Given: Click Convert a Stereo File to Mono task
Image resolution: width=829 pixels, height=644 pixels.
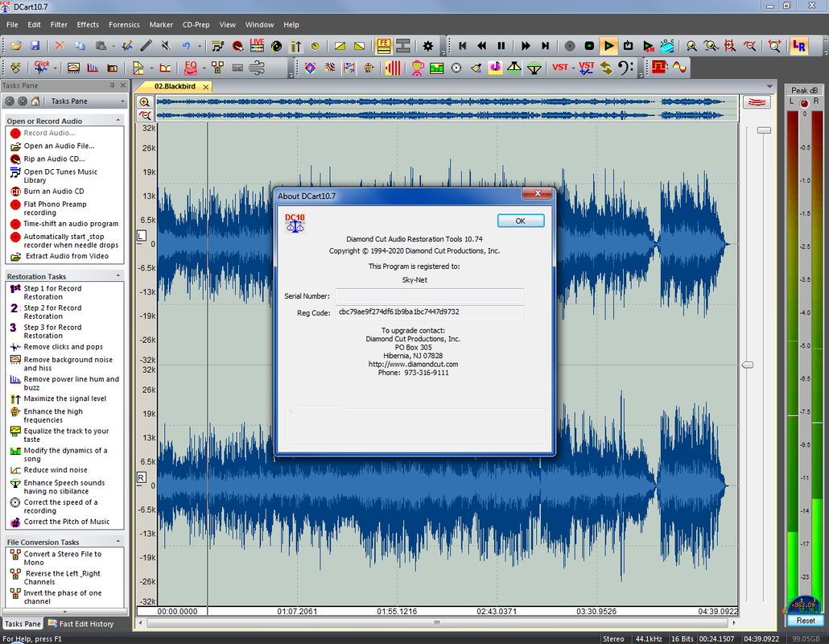Looking at the screenshot, I should (x=63, y=559).
